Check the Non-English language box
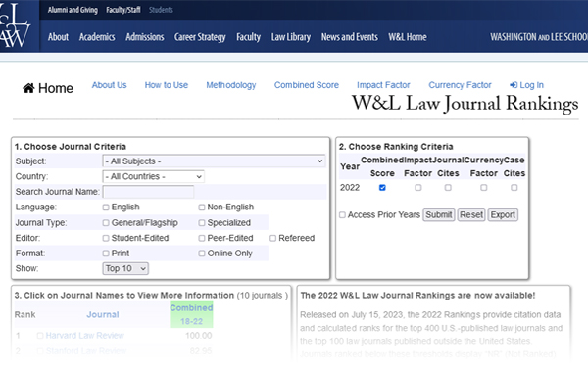The height and width of the screenshot is (369, 588). pyautogui.click(x=202, y=208)
